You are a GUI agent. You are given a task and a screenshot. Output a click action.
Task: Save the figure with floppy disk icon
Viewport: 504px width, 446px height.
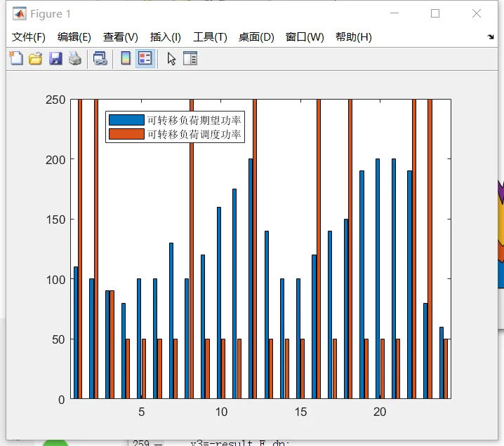coord(55,59)
